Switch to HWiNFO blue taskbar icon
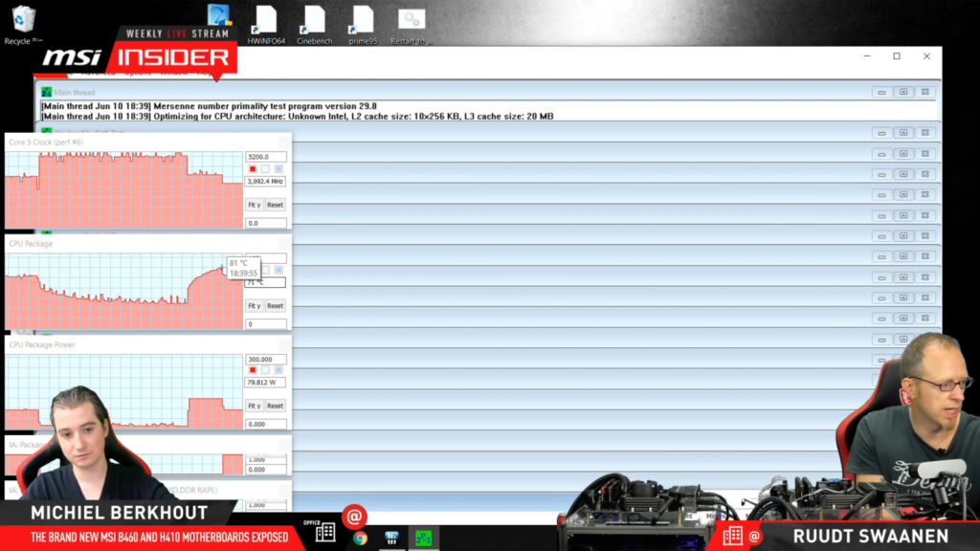This screenshot has width=980, height=551. [391, 538]
